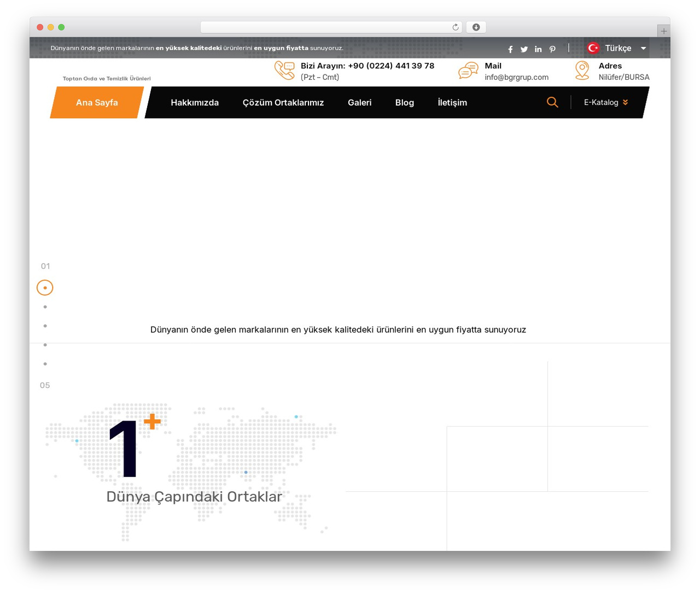The height and width of the screenshot is (593, 700).
Task: Select the fourth slide dot indicator
Action: [45, 345]
